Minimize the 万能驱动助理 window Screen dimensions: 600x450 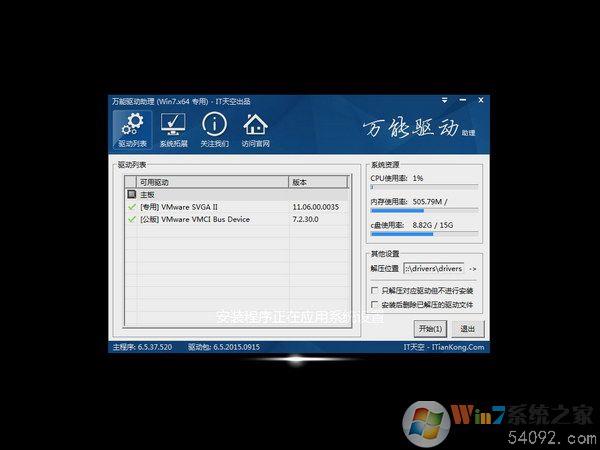point(463,100)
